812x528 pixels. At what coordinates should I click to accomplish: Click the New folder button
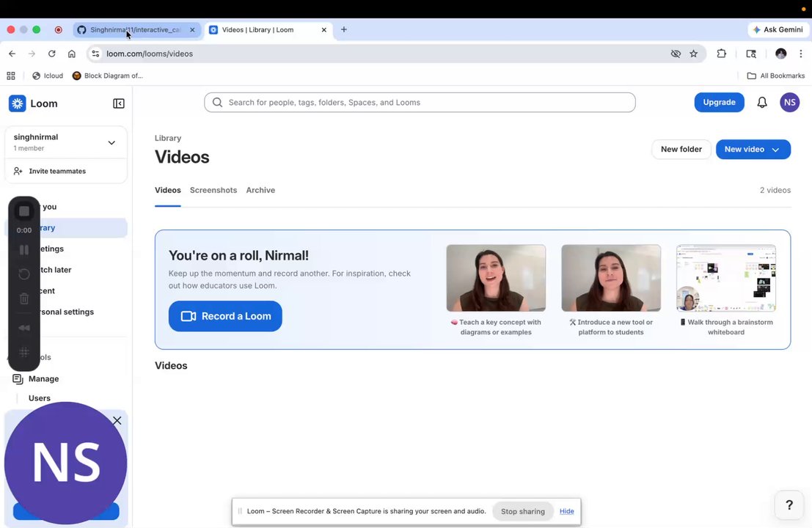(x=681, y=149)
